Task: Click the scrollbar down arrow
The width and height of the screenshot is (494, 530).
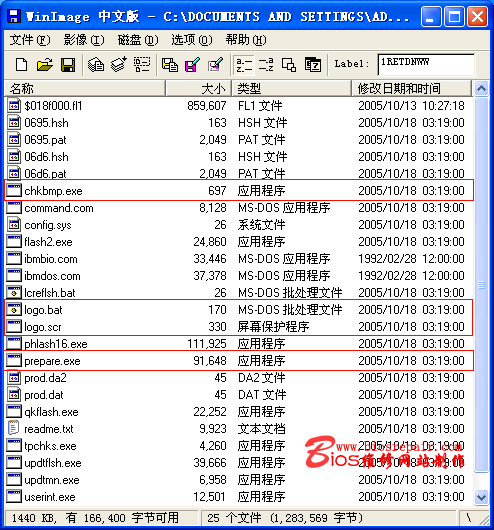Action: 481,497
